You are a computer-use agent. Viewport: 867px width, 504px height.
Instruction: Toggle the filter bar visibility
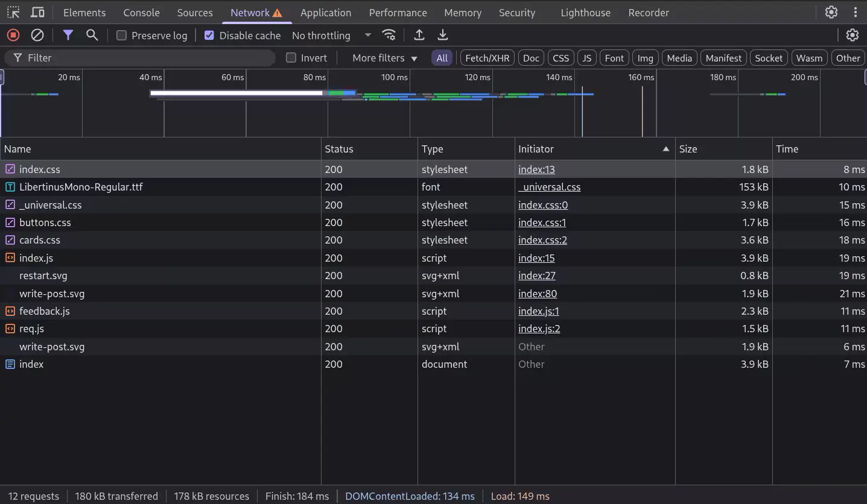click(68, 35)
